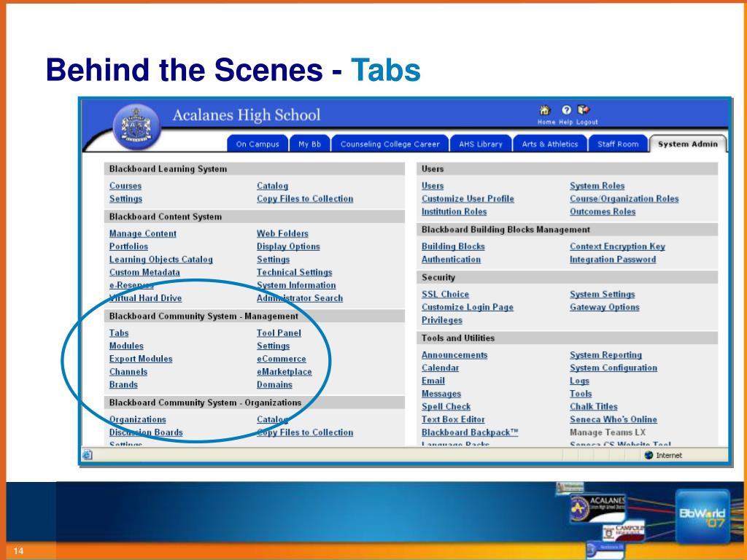Click the Tool Panel link
The width and height of the screenshot is (747, 560).
279,332
